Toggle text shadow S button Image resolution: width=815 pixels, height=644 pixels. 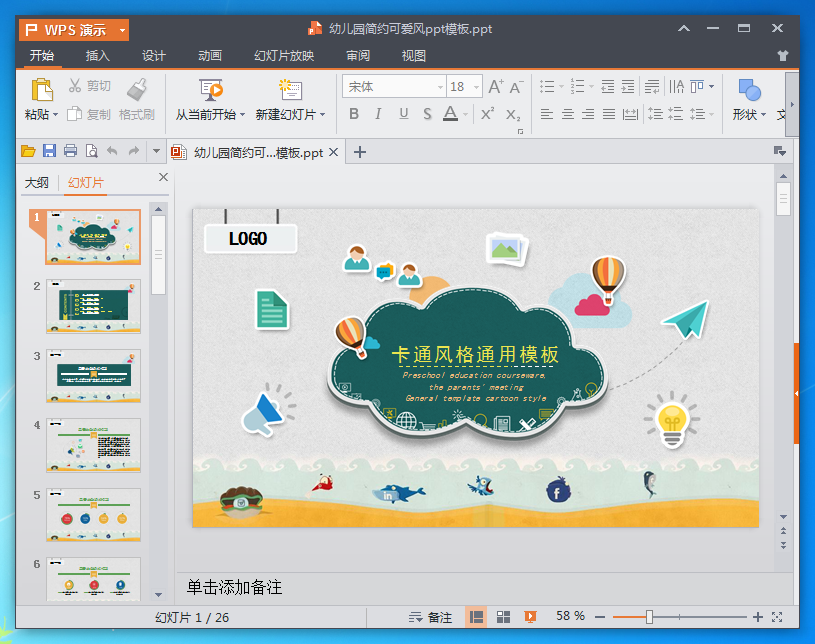click(427, 114)
